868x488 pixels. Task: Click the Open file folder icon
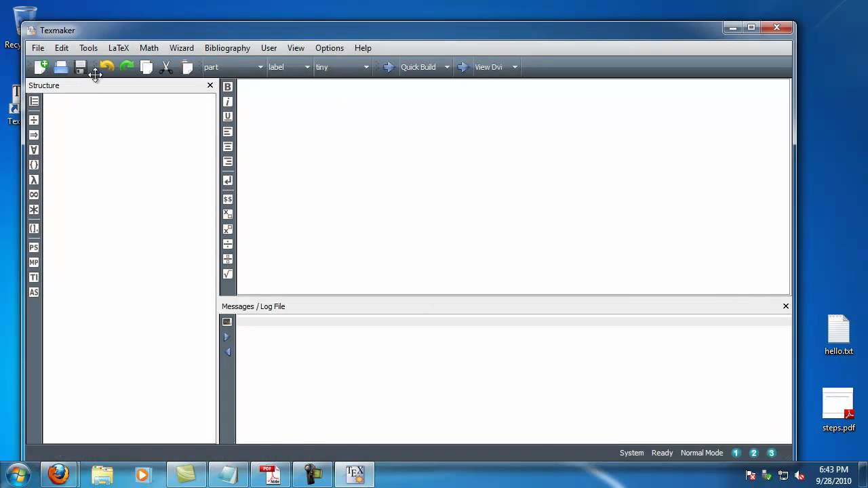tap(61, 66)
